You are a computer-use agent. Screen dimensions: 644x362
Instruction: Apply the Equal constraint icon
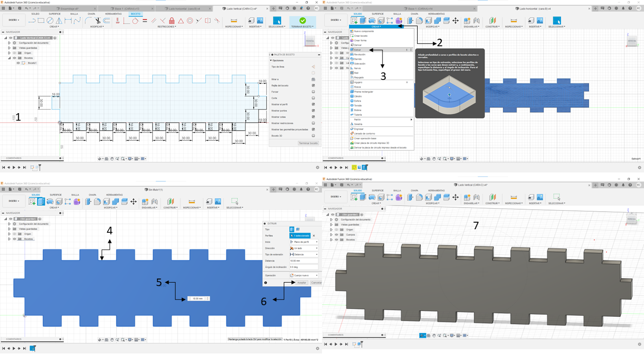pyautogui.click(x=145, y=21)
